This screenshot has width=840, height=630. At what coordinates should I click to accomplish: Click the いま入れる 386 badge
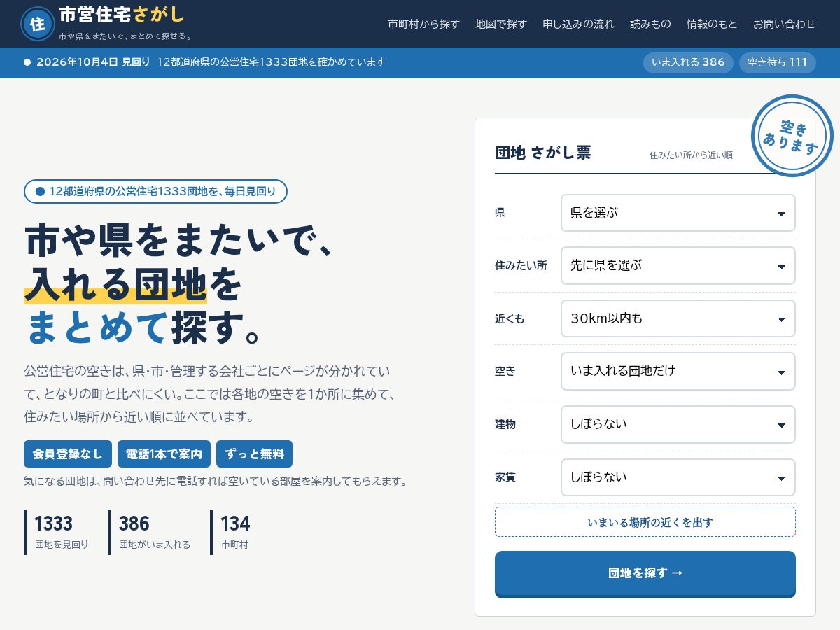[688, 62]
